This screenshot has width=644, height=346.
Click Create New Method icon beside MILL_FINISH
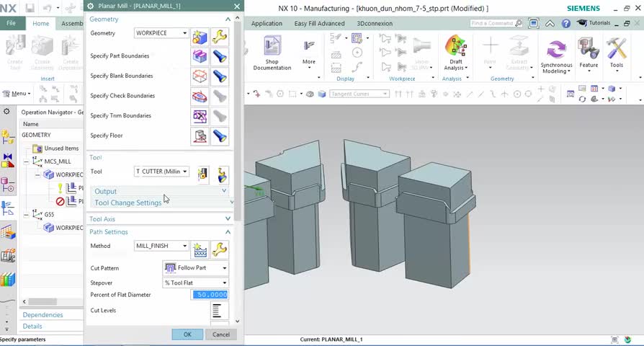[x=200, y=249]
